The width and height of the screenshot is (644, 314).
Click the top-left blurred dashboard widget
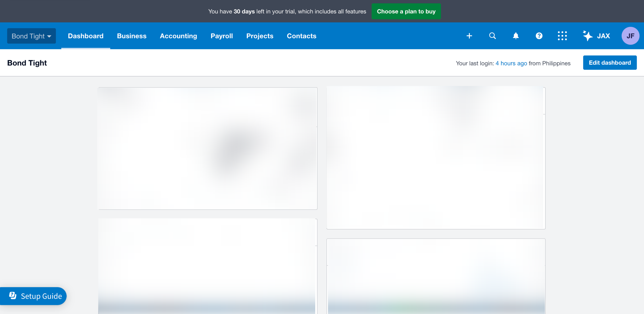[x=208, y=148]
